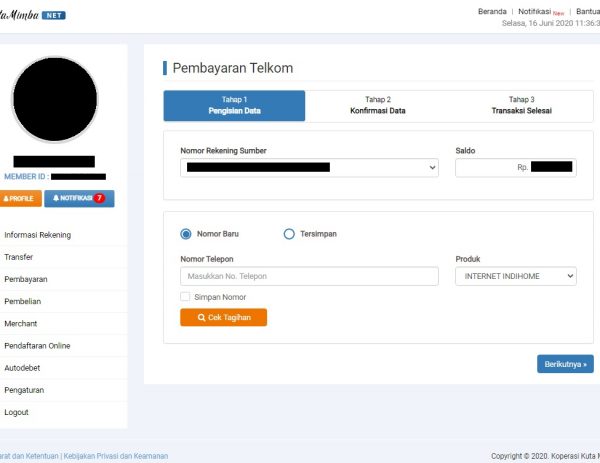This screenshot has height=463, width=600.
Task: Select the Nomor Baru radio option
Action: click(186, 234)
